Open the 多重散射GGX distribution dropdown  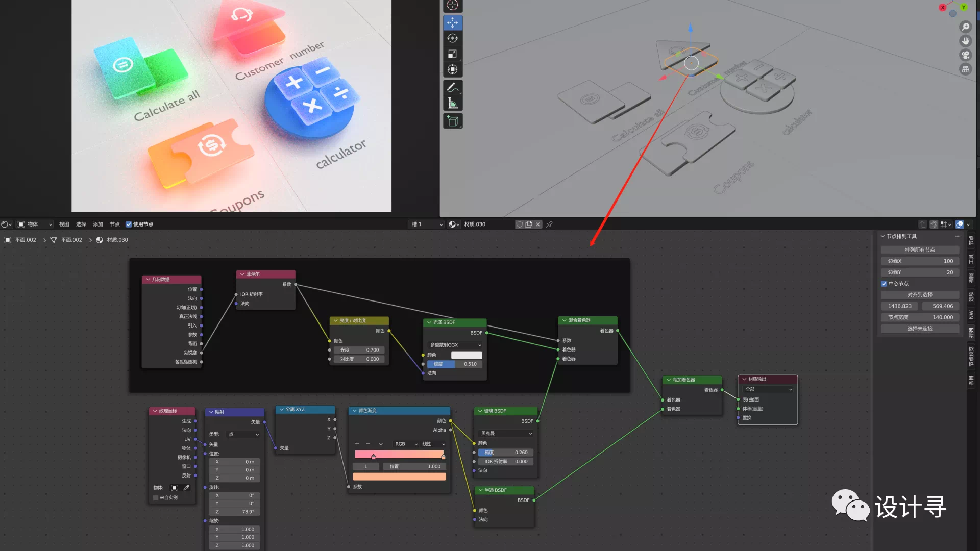pyautogui.click(x=455, y=345)
